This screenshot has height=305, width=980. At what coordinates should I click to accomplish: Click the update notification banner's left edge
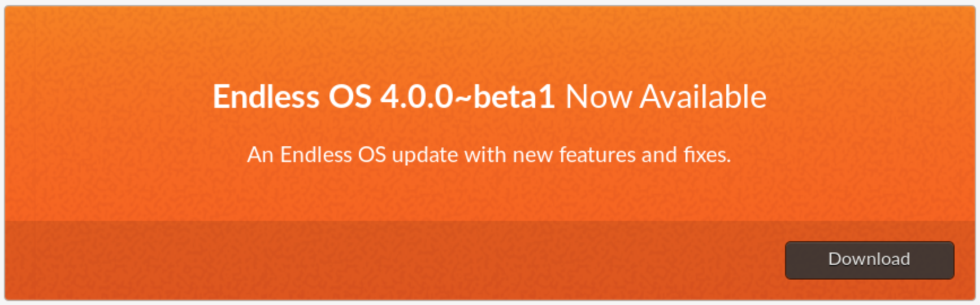pos(7,152)
